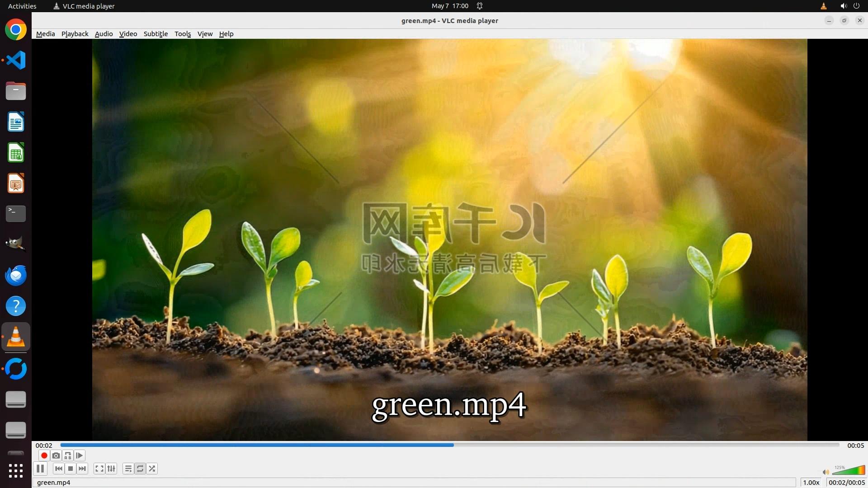Set A-B loop point
This screenshot has height=488, width=868.
point(68,455)
